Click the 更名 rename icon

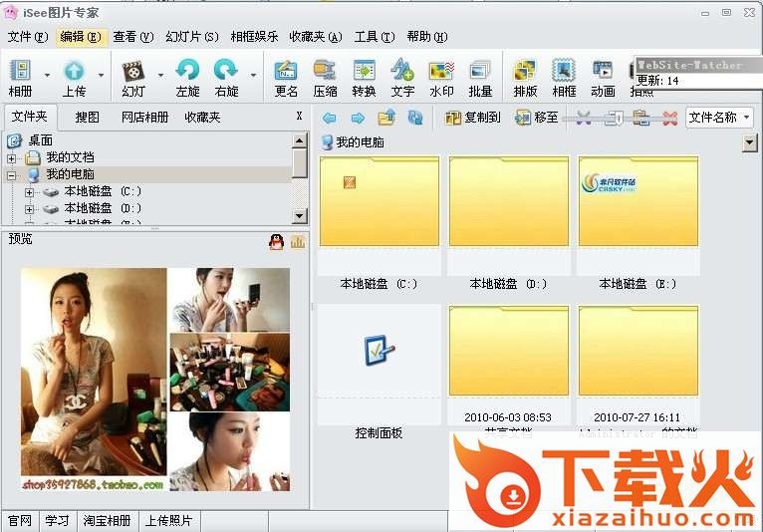[286, 72]
